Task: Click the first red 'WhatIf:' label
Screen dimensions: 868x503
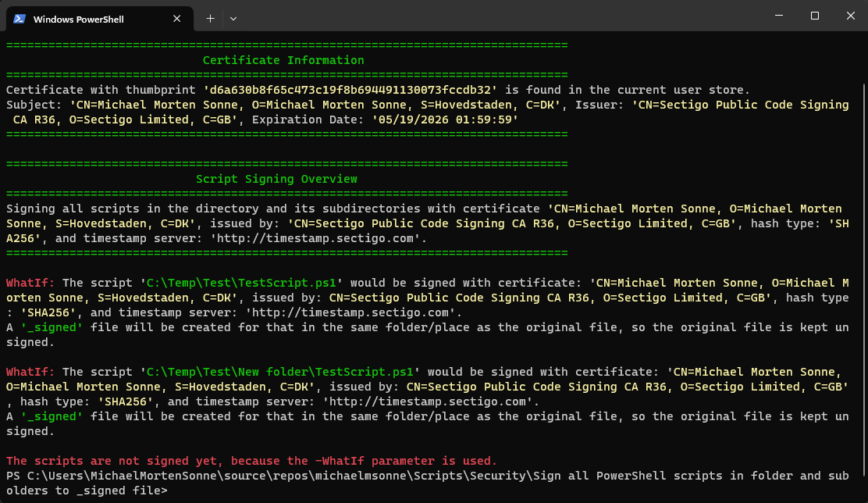Action: tap(30, 283)
